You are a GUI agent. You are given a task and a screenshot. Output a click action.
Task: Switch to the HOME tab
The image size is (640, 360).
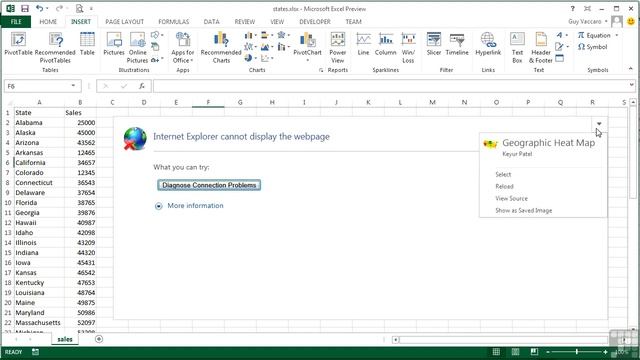click(x=48, y=22)
